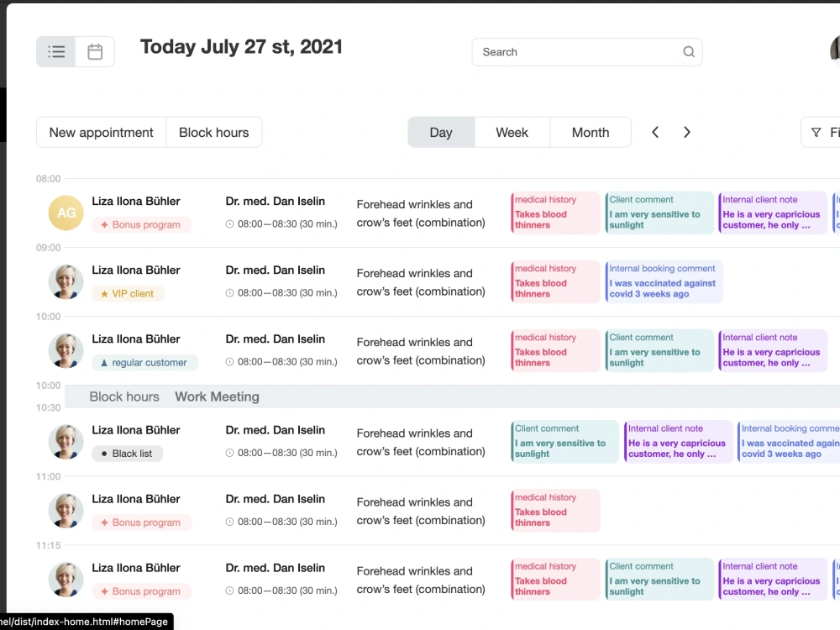Switch to calendar view icon
This screenshot has height=630, width=840.
pyautogui.click(x=95, y=52)
